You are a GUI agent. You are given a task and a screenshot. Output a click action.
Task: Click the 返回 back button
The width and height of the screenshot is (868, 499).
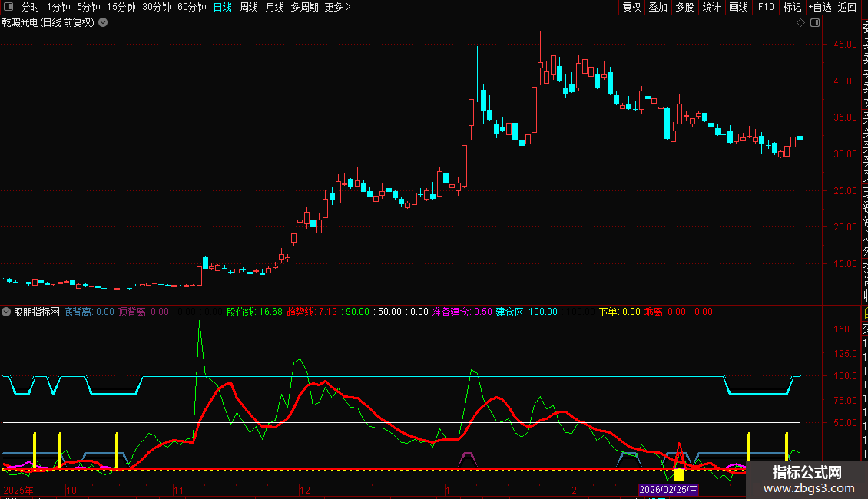[x=847, y=8]
